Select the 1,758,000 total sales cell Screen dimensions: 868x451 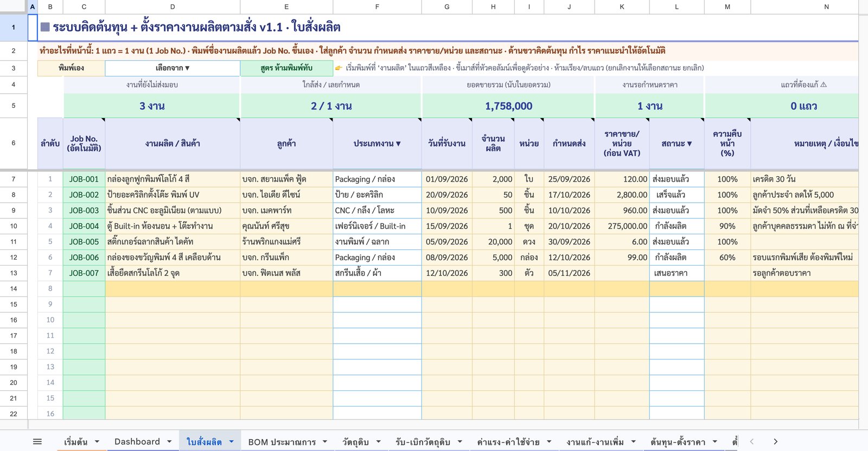pyautogui.click(x=508, y=106)
